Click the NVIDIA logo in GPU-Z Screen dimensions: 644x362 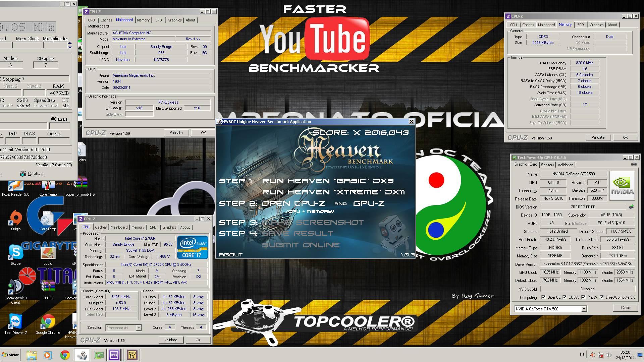pyautogui.click(x=622, y=186)
